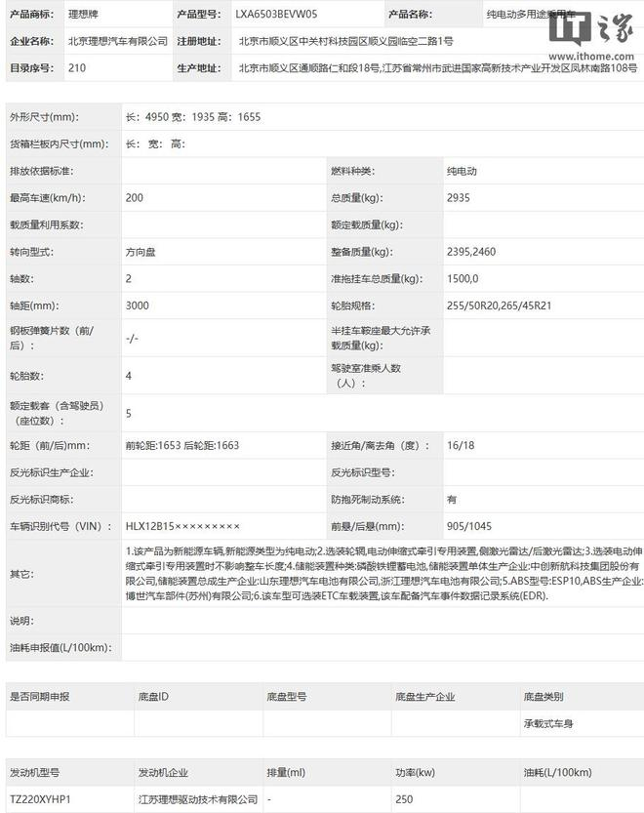Click the 轴数 label
The width and height of the screenshot is (644, 813).
point(21,279)
